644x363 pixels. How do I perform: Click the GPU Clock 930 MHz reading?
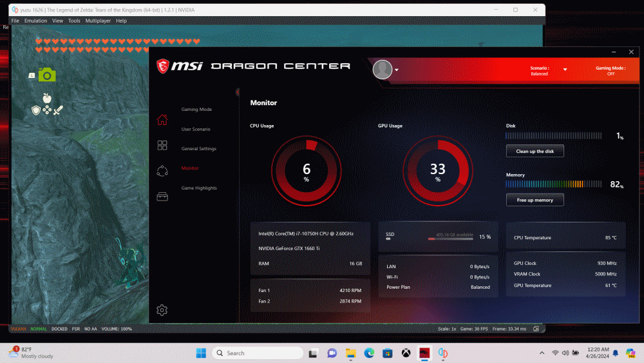coord(565,263)
